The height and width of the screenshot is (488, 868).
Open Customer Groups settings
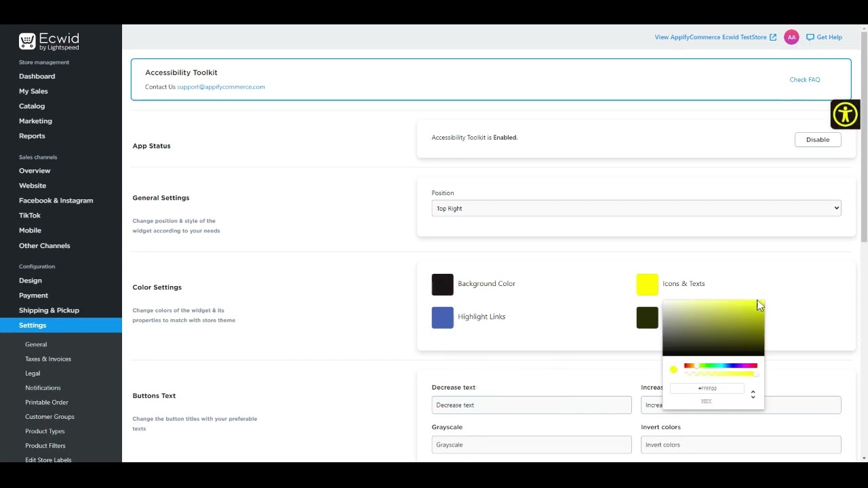pos(50,417)
